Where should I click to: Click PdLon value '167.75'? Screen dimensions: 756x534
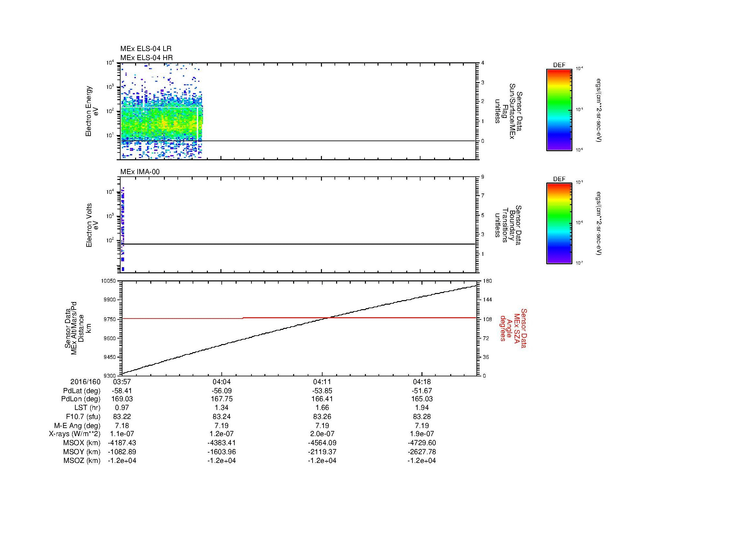tap(222, 399)
